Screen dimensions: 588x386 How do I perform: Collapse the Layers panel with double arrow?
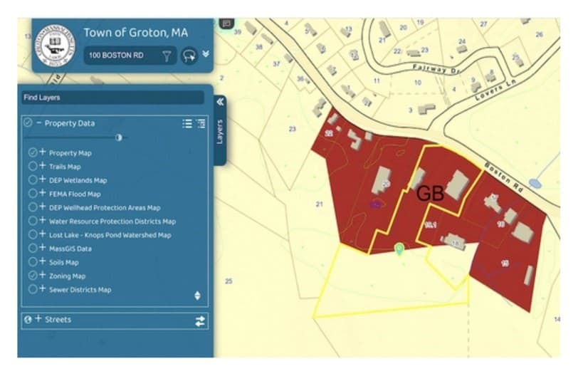click(220, 102)
